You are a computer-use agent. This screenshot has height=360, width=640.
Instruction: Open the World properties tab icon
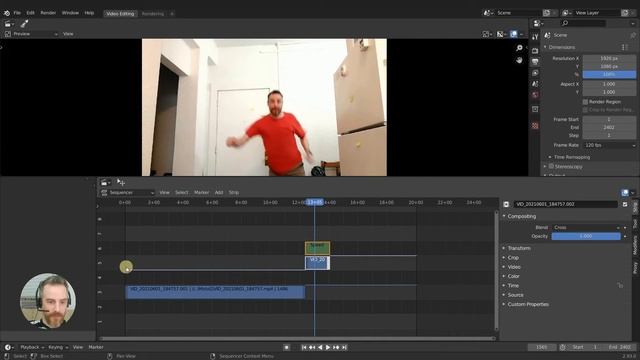[535, 95]
